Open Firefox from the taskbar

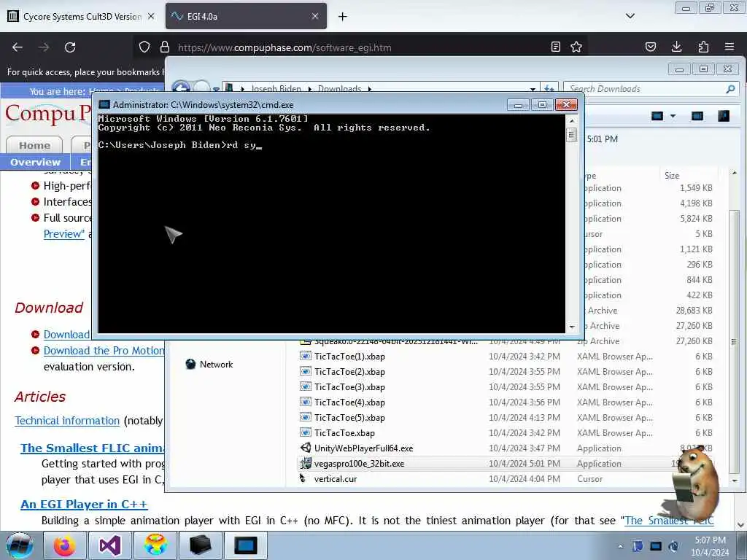(64, 545)
